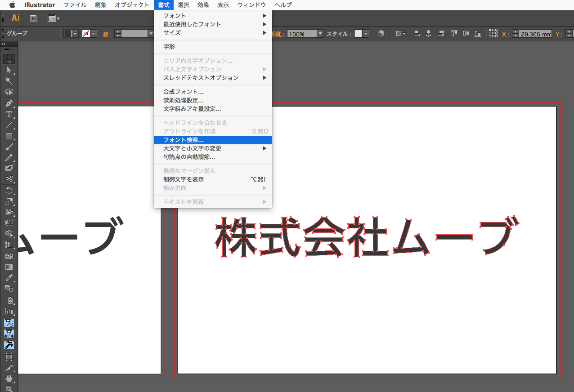The image size is (574, 392).
Task: Select the Scissors tool
Action: [9, 179]
